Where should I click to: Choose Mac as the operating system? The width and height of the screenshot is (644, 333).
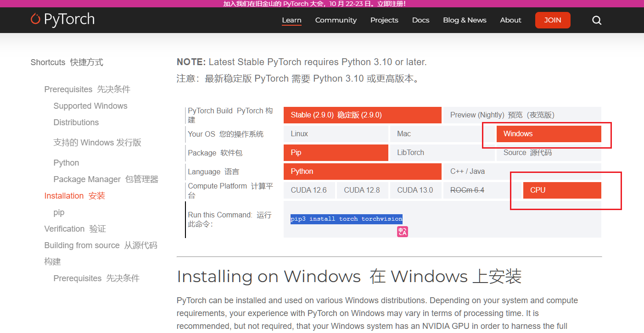[x=403, y=133]
